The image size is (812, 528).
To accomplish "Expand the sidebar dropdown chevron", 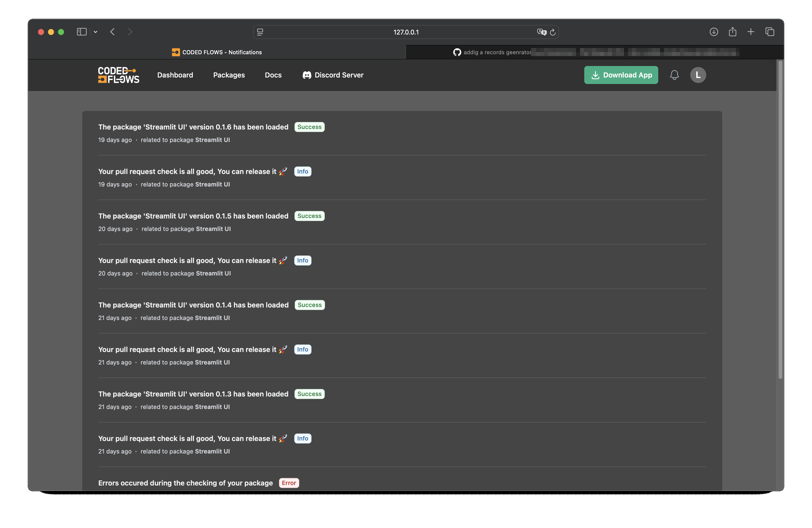I will [95, 32].
